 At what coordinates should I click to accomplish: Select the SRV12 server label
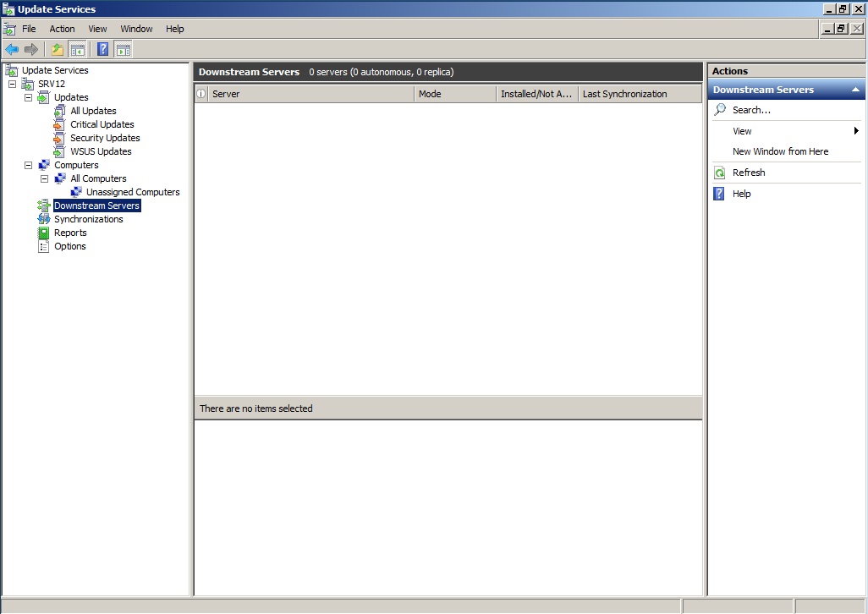click(x=52, y=84)
